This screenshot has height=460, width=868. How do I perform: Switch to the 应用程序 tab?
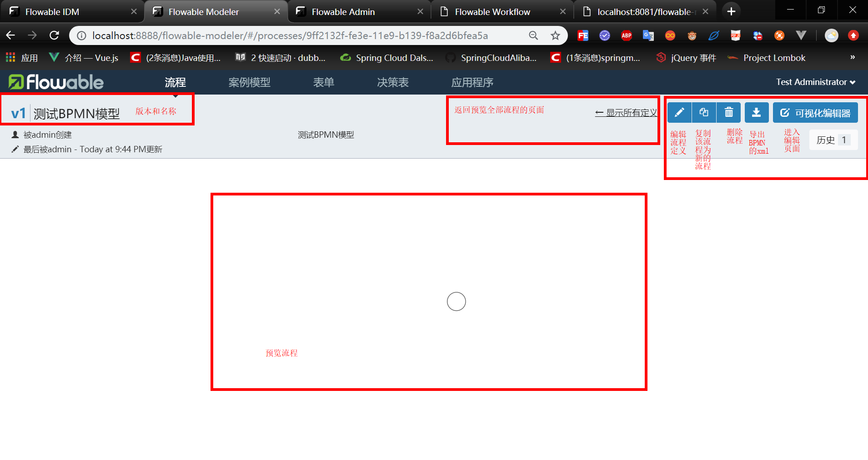(x=472, y=82)
